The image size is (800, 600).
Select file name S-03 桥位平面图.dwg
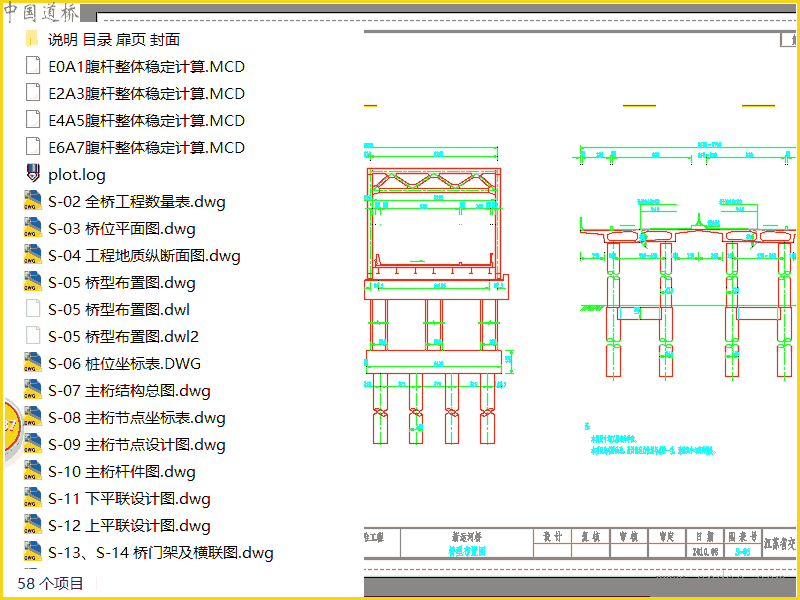point(121,229)
